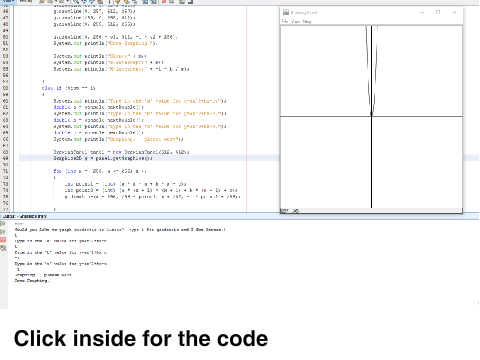Click line number 50 in the editor gutter
This screenshot has width=480, height=360.
(6, 37)
